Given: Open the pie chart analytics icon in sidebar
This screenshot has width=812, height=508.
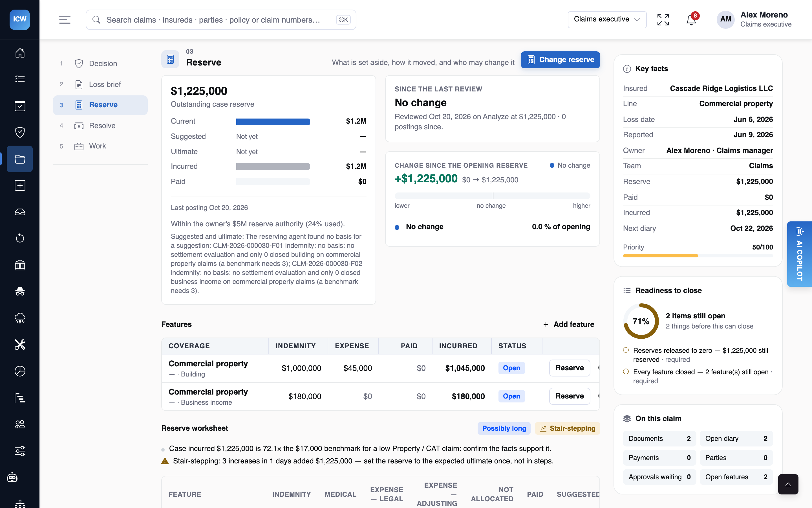Looking at the screenshot, I should (20, 371).
